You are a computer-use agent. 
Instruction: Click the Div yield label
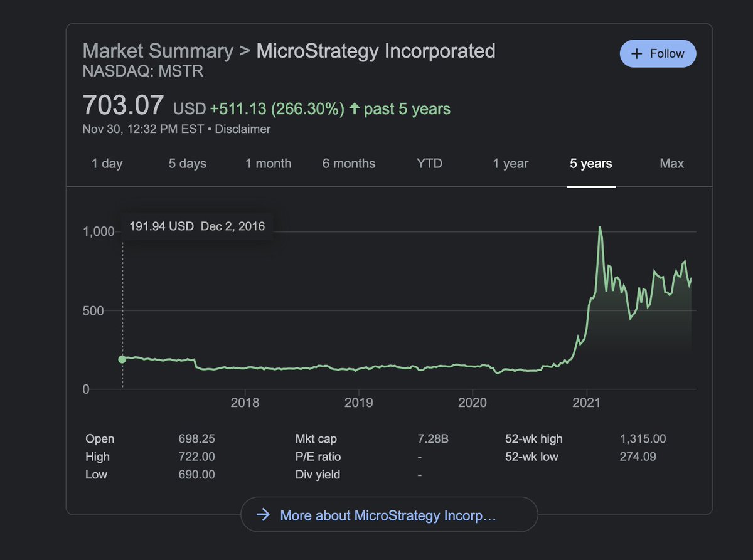(318, 475)
